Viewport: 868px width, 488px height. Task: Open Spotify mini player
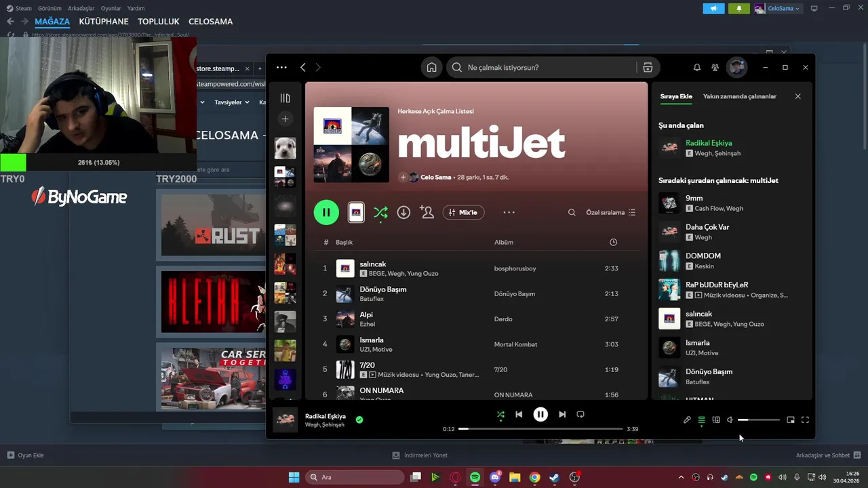pos(791,420)
